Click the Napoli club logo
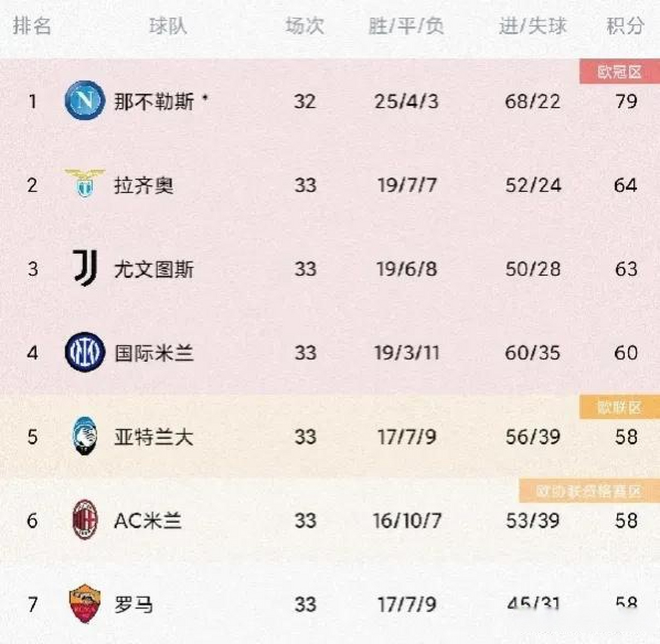Image resolution: width=660 pixels, height=644 pixels. tap(85, 101)
